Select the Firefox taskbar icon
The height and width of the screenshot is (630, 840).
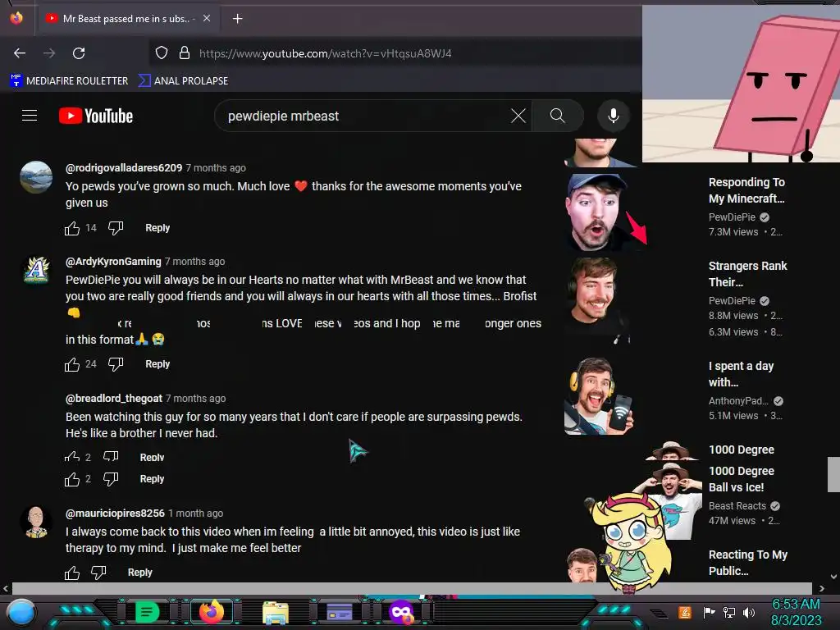point(211,612)
